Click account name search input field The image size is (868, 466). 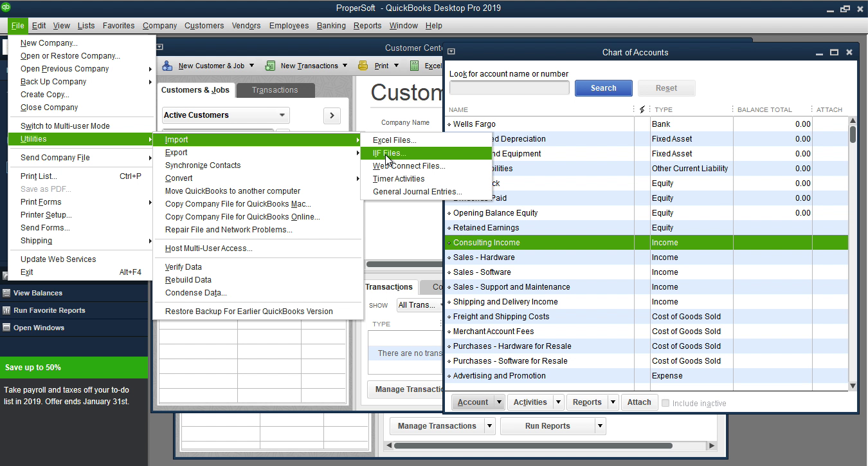click(509, 88)
